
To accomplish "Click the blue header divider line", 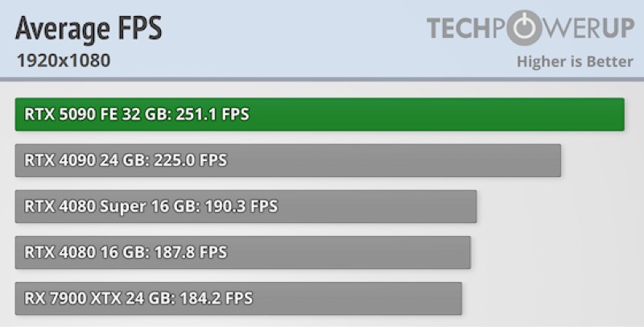I will pyautogui.click(x=322, y=79).
